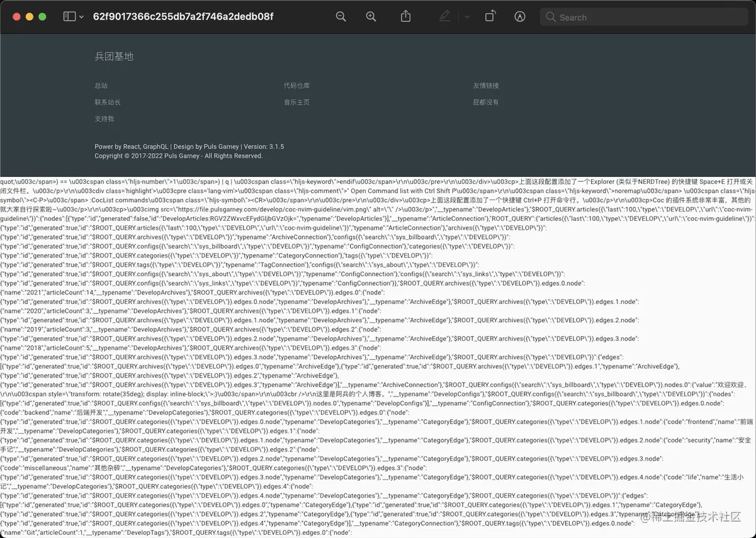Open the 音乐主页 link

(x=296, y=102)
